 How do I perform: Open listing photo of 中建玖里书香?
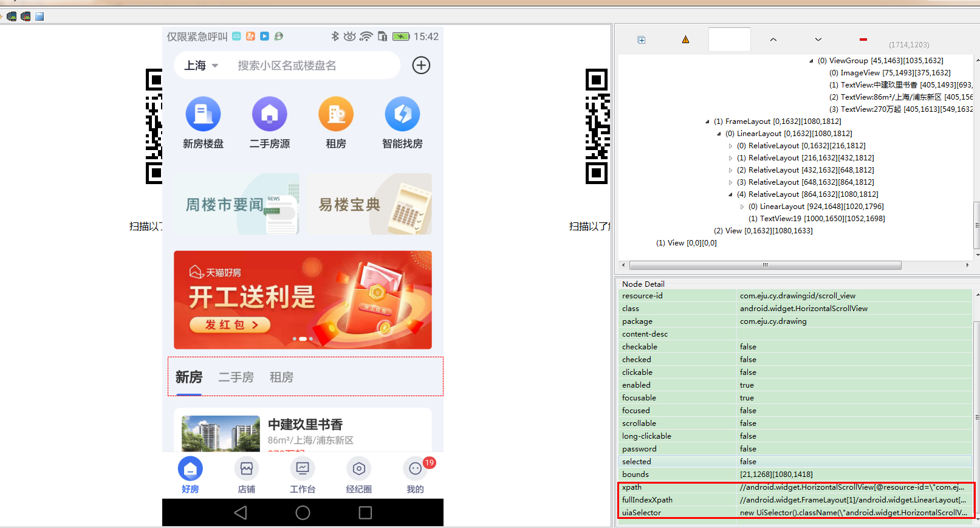pos(221,433)
